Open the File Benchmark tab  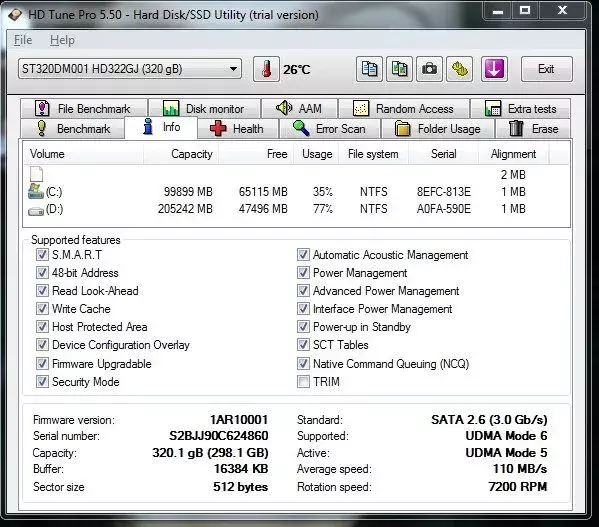click(84, 108)
